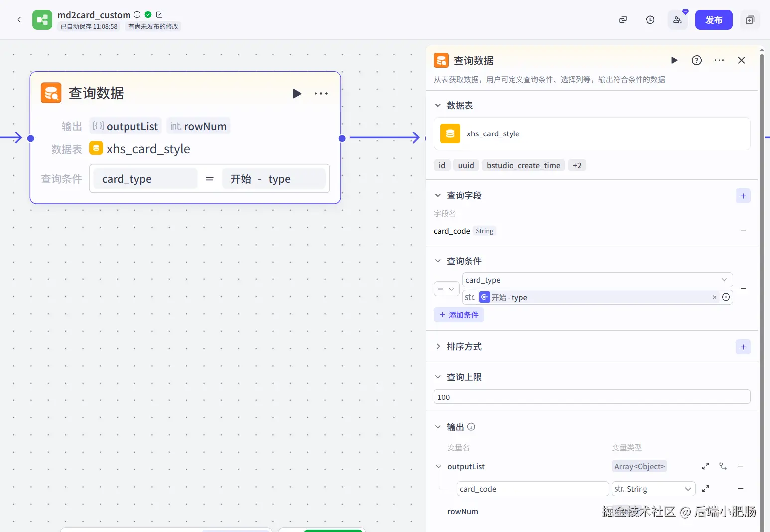Screen dimensions: 770x532
Task: Remove the card_code query field
Action: tap(743, 231)
